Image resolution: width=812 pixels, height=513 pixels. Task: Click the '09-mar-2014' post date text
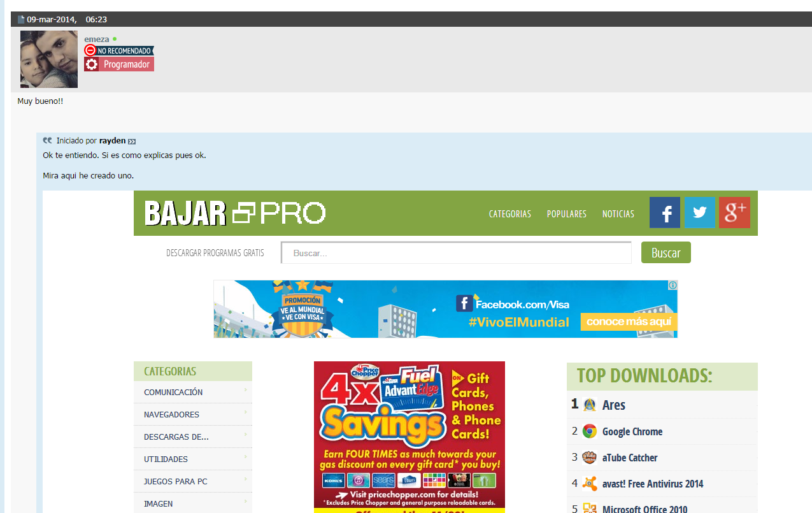pos(52,20)
